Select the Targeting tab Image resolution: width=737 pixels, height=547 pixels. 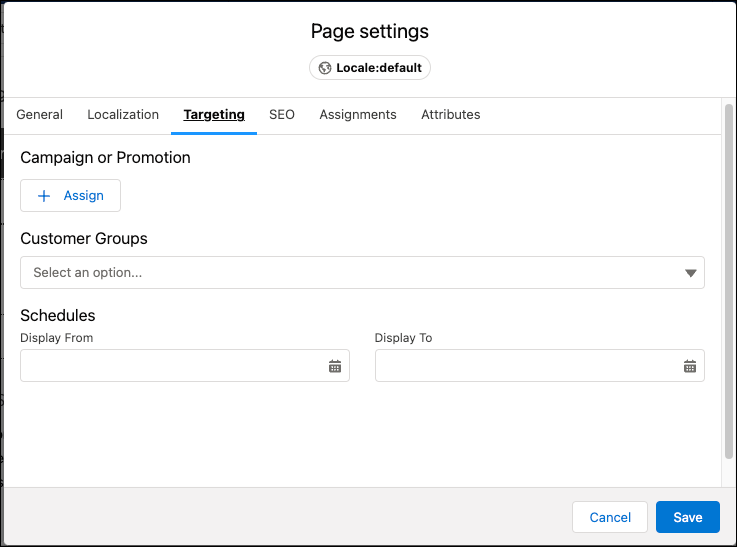pos(214,115)
